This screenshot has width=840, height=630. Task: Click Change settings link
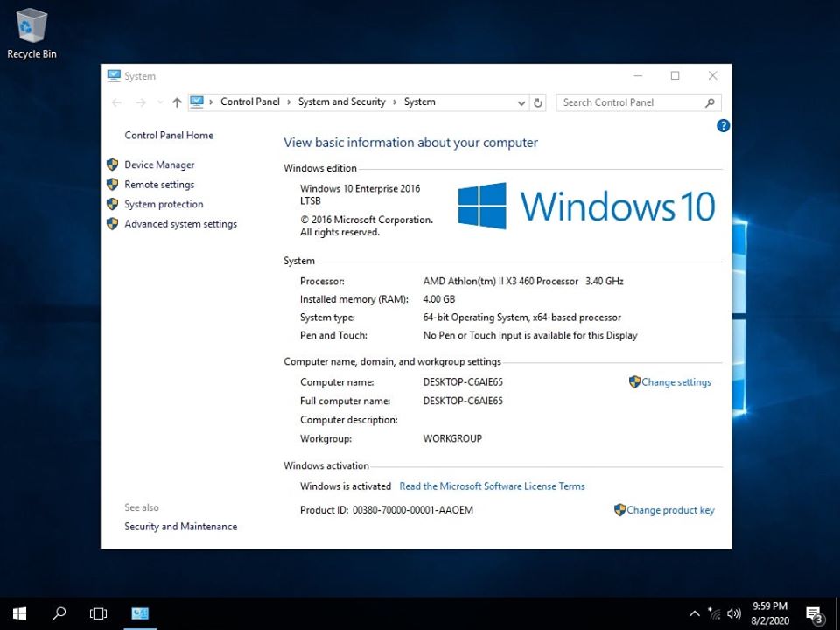click(676, 382)
